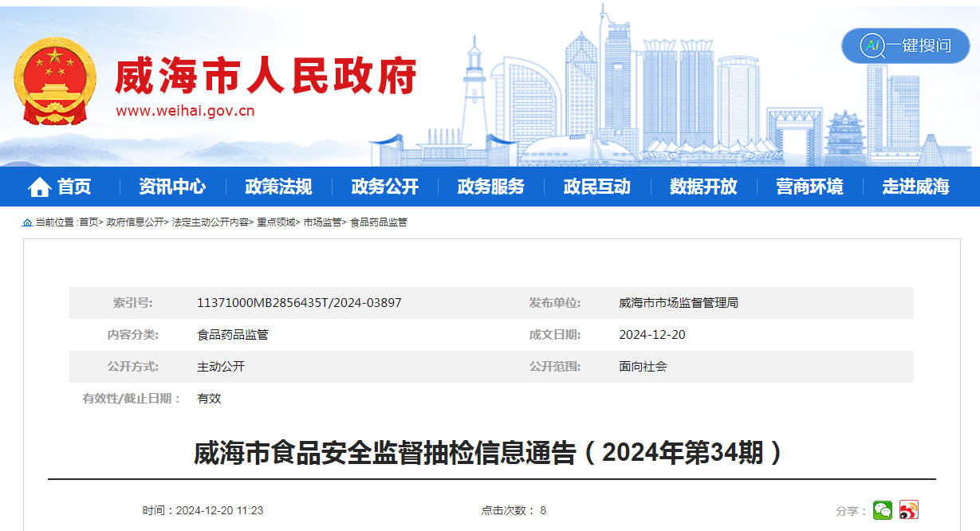Image resolution: width=980 pixels, height=531 pixels.
Task: Click the 有效 validity value
Action: [209, 399]
